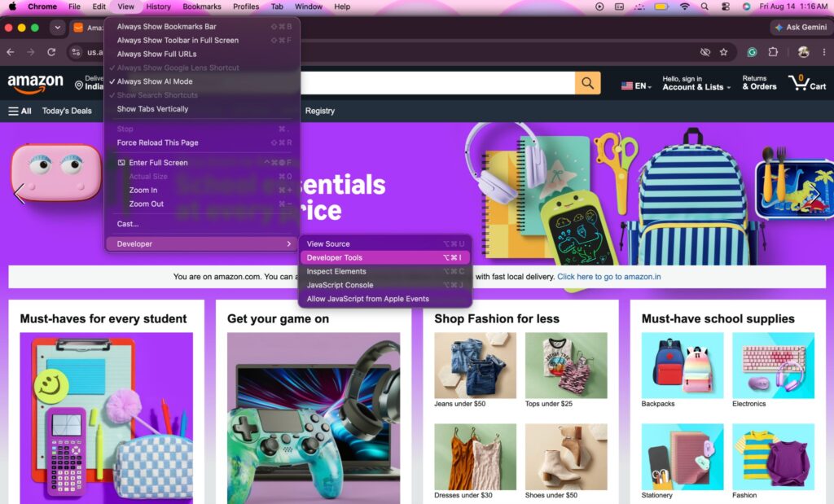The height and width of the screenshot is (504, 834).
Task: Open the Bookmarks menu
Action: coord(202,7)
